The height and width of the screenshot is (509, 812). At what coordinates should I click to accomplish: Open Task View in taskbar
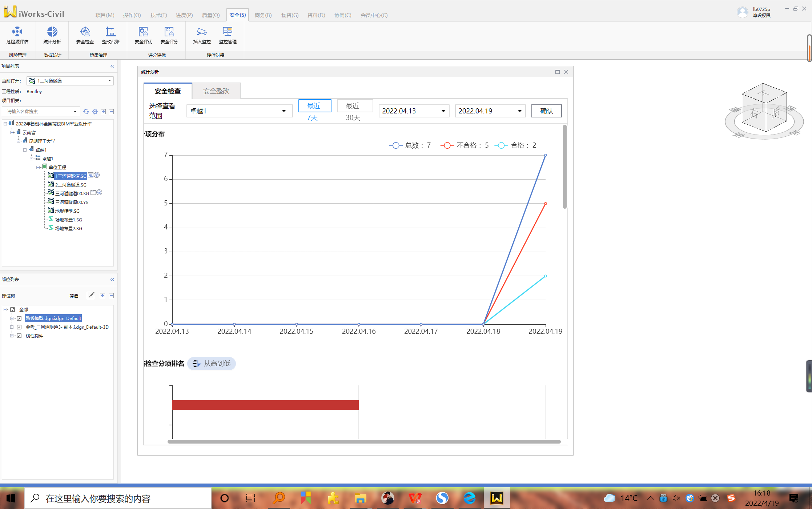(251, 498)
